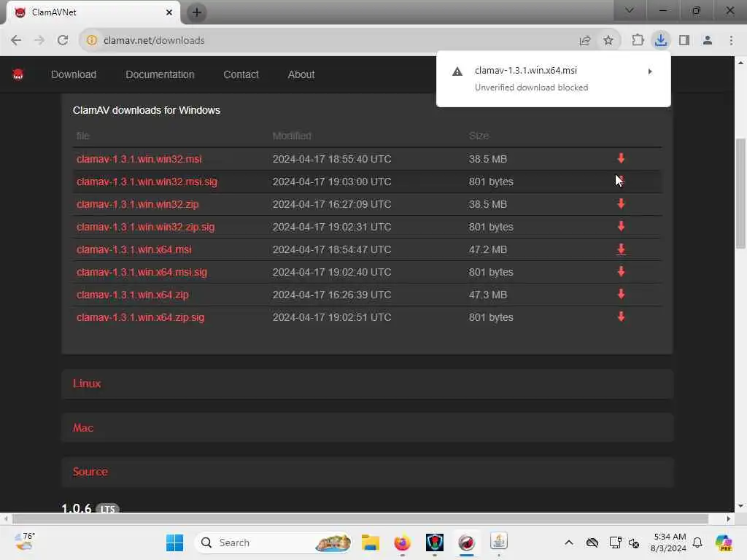Screen dimensions: 747x560
Task: Open Firefox from taskbar
Action: coord(402,542)
